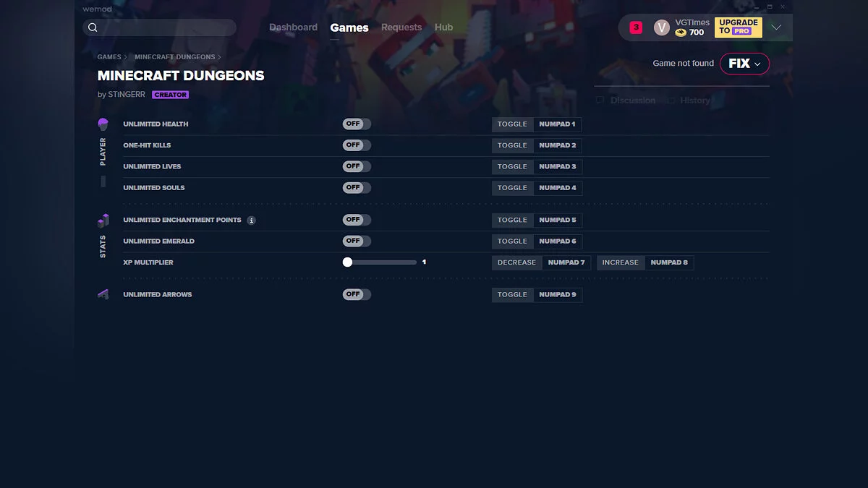Click the XP Multiplier slider handle
This screenshot has width=868, height=488.
coord(347,262)
